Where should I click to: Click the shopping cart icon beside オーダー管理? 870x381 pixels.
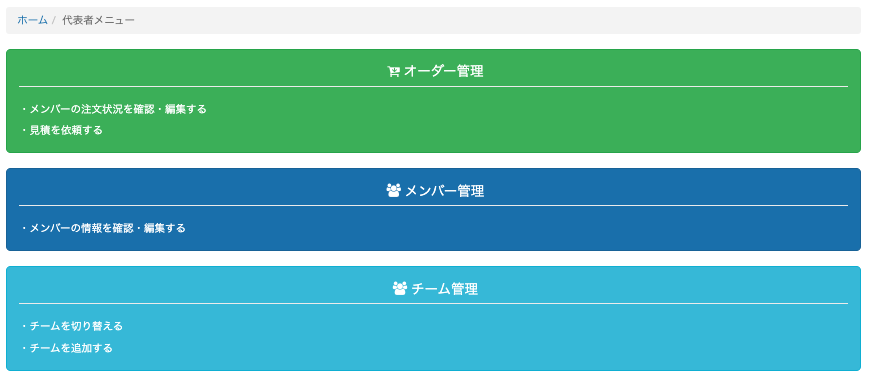pos(393,72)
